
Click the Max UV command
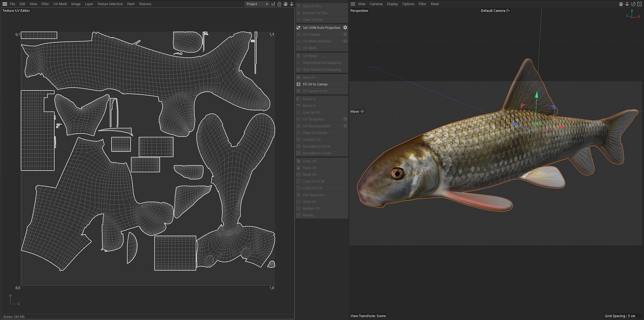click(x=322, y=77)
